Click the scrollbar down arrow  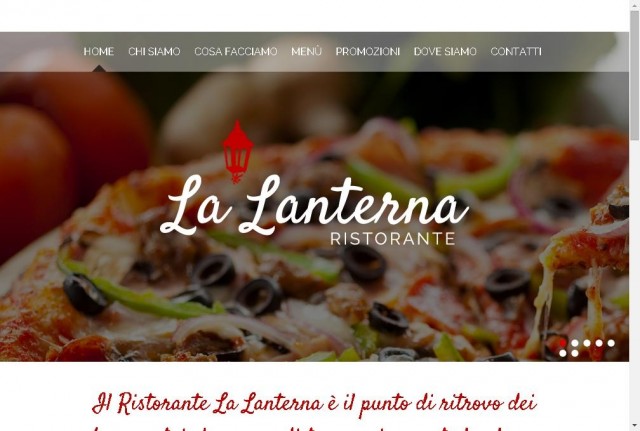635,426
